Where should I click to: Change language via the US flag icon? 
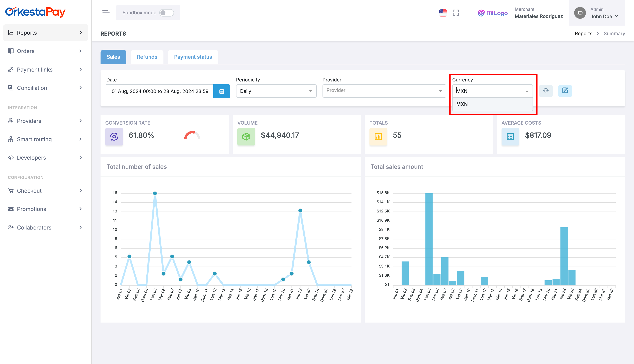tap(443, 13)
